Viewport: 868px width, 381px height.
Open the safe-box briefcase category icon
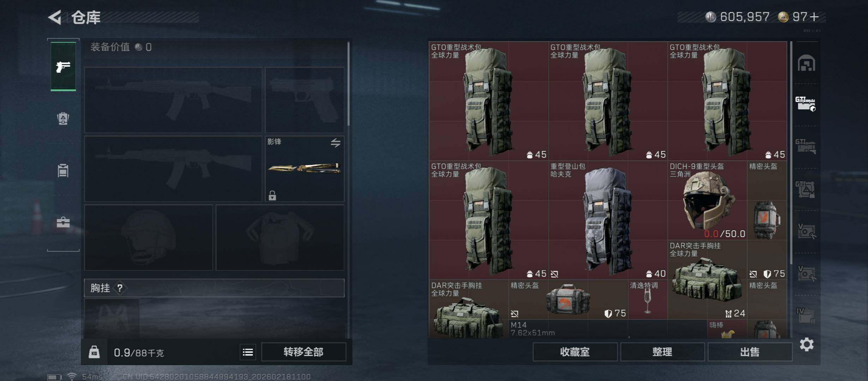click(x=63, y=222)
